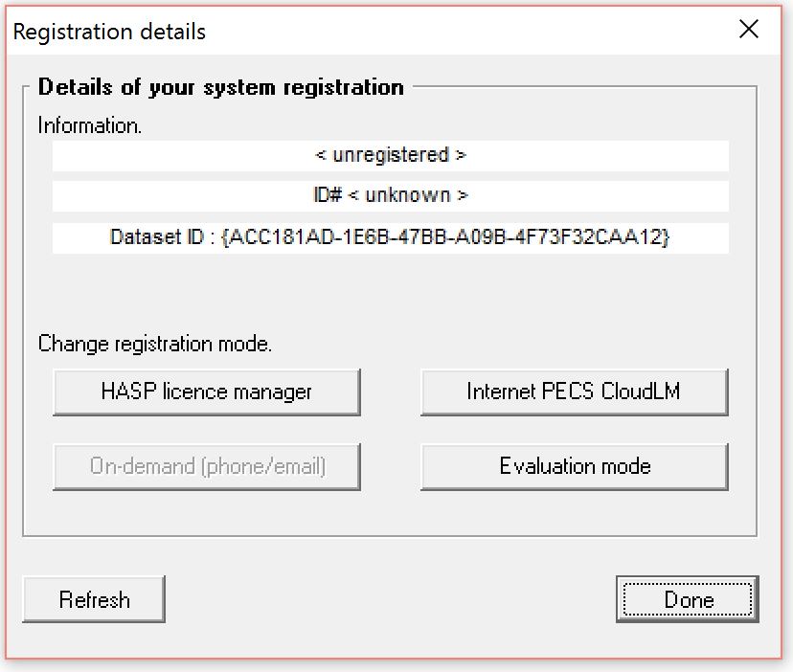Open the HASP licence manager
793x672 pixels.
pyautogui.click(x=206, y=392)
